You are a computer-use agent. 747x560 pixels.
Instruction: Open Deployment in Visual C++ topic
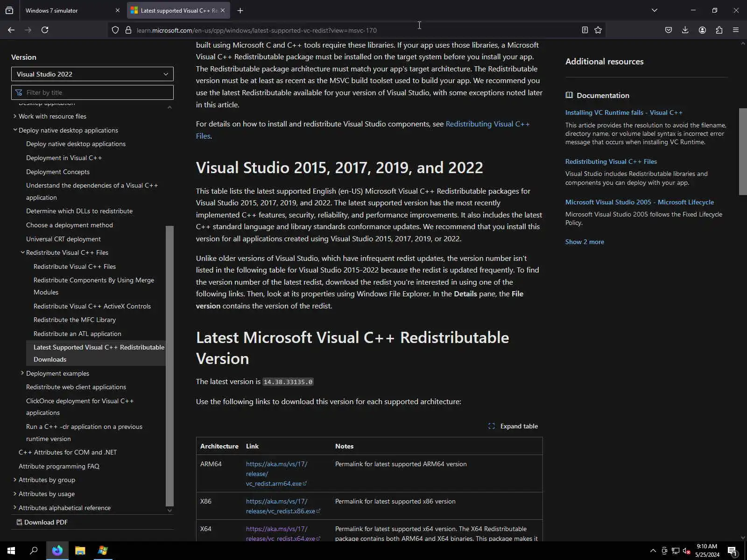64,158
